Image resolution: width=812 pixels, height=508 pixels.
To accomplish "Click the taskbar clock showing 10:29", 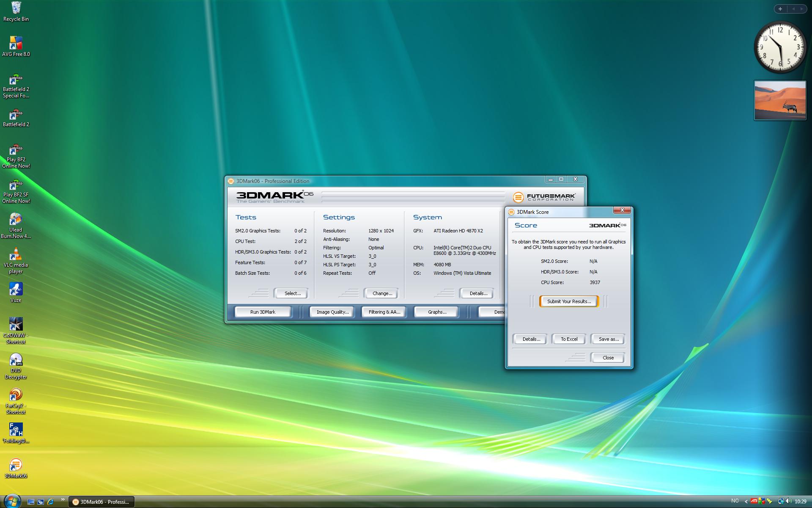I will tap(800, 501).
